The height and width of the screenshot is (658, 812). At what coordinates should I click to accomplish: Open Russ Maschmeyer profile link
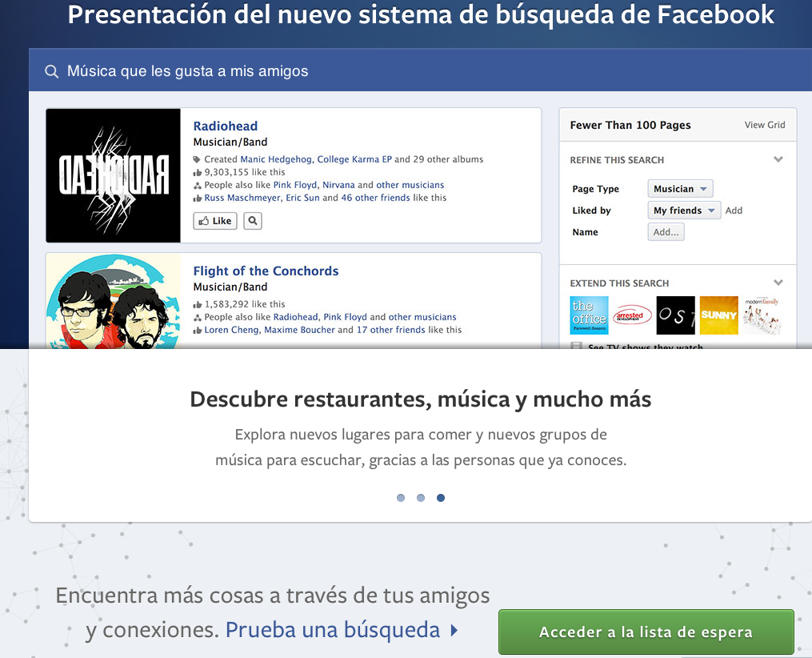(x=242, y=198)
